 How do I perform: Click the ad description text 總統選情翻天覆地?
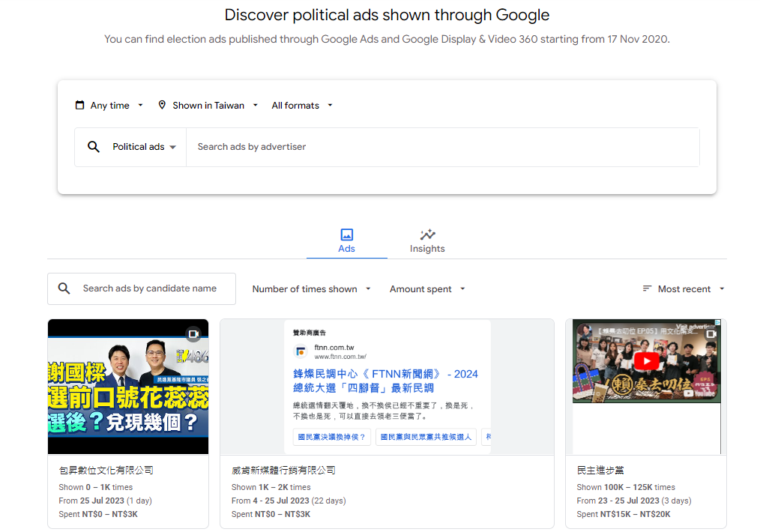coord(384,411)
